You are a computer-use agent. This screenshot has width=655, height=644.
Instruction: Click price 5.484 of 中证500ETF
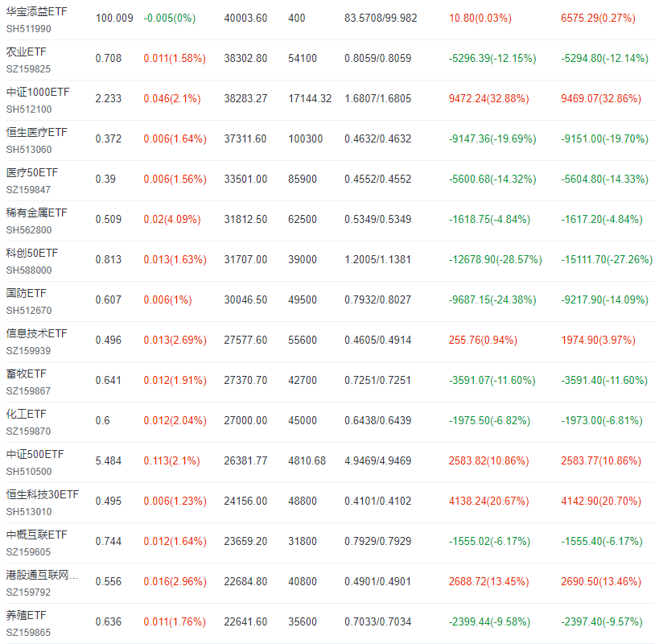[x=108, y=460]
